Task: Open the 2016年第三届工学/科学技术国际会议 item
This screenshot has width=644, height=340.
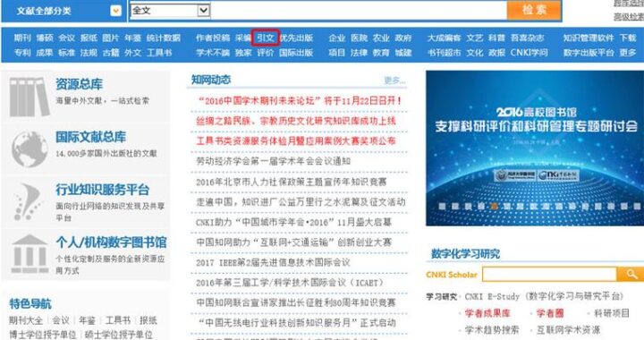Action: 290,283
